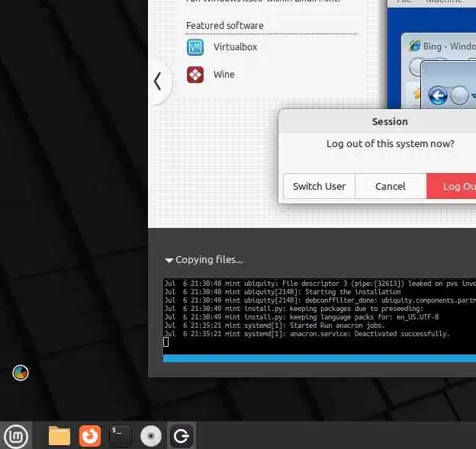Click the Wine label text
This screenshot has height=449, width=476.
(x=224, y=75)
